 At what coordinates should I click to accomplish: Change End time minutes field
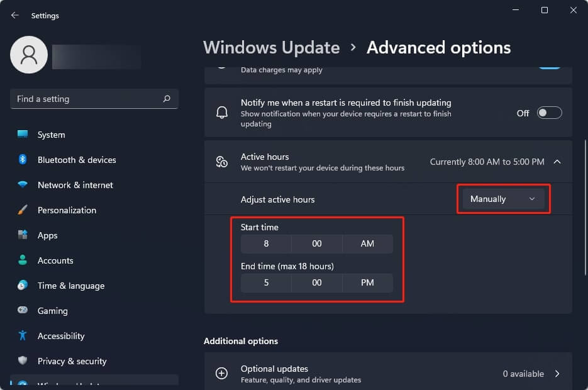point(317,283)
